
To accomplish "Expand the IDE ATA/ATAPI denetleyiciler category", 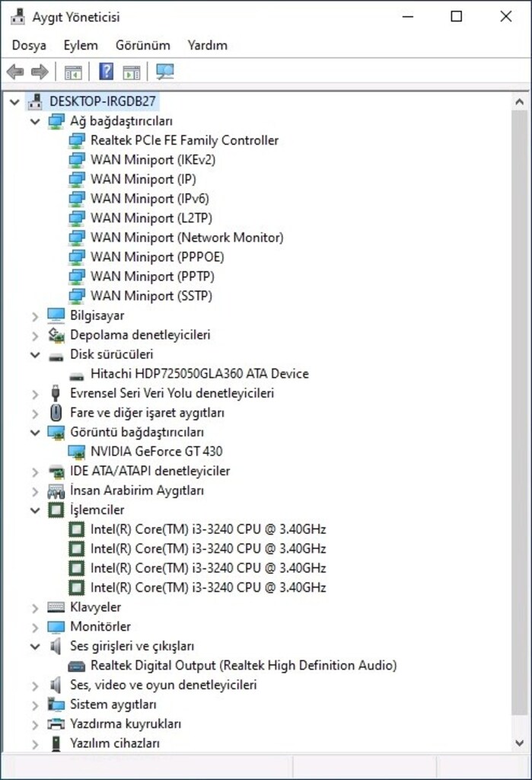I will (x=35, y=472).
